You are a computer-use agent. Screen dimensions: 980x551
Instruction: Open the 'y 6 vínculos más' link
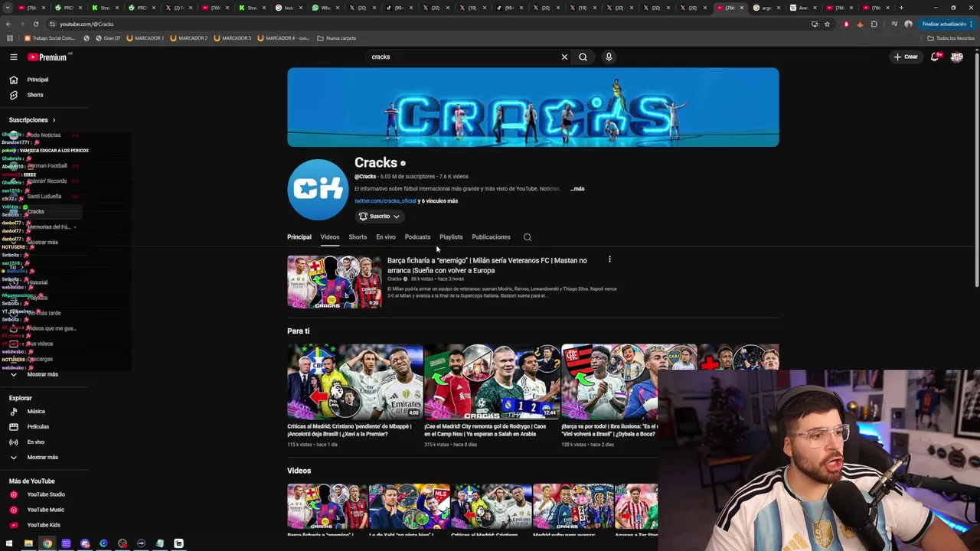(438, 201)
